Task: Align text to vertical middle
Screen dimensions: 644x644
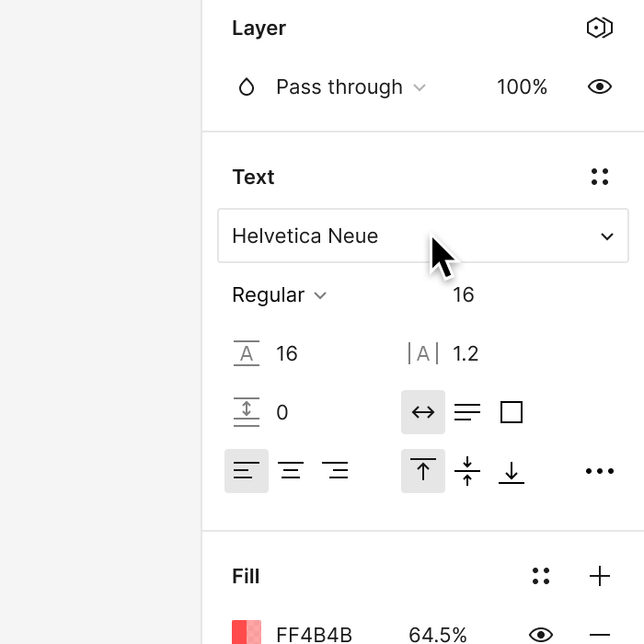Action: pyautogui.click(x=467, y=471)
